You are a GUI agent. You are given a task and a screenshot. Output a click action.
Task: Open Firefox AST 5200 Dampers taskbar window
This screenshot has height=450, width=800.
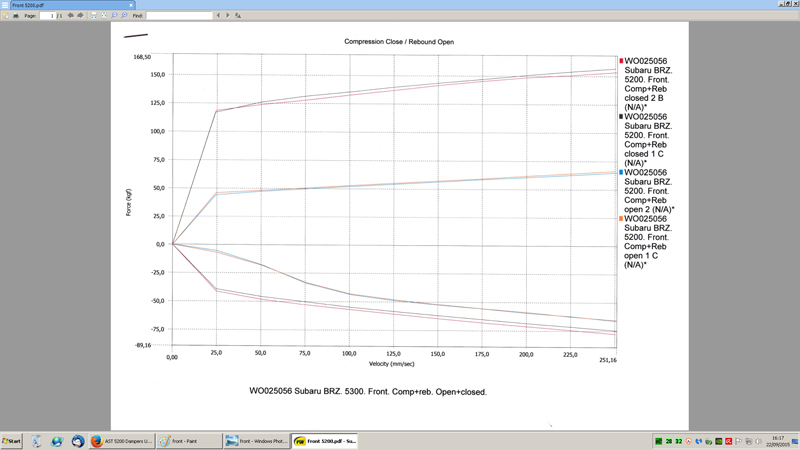click(122, 441)
